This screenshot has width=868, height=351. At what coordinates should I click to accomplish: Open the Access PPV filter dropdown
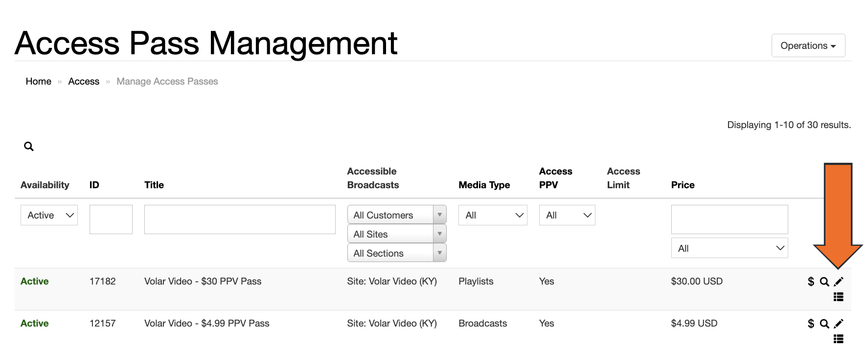tap(567, 215)
